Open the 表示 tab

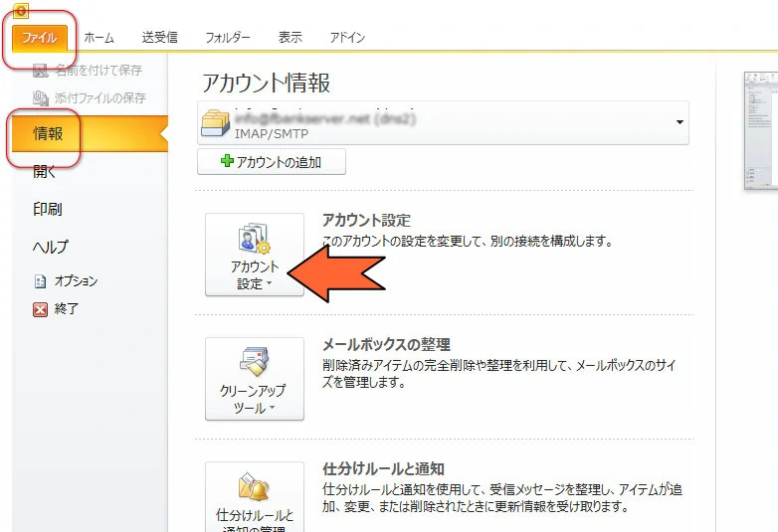[x=291, y=38]
